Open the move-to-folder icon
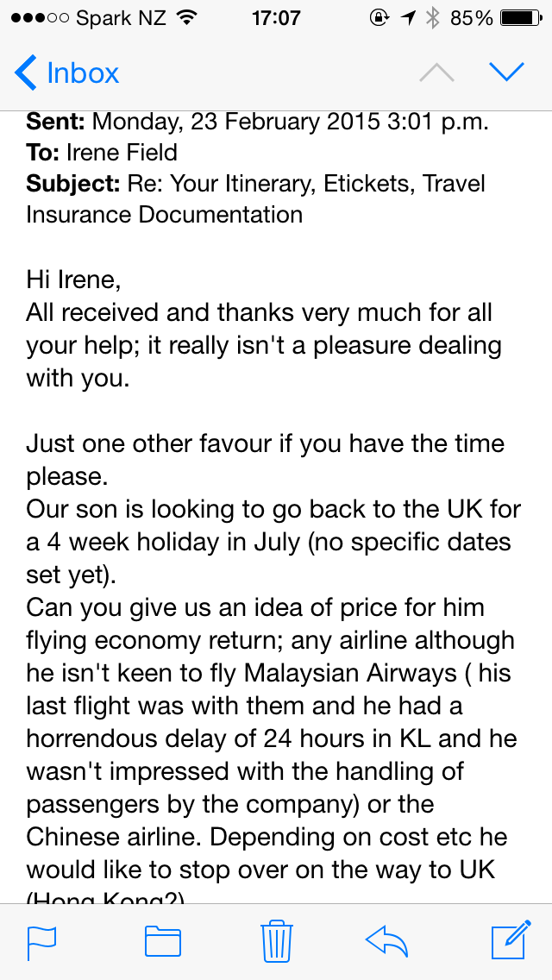The height and width of the screenshot is (980, 552). pos(162,941)
